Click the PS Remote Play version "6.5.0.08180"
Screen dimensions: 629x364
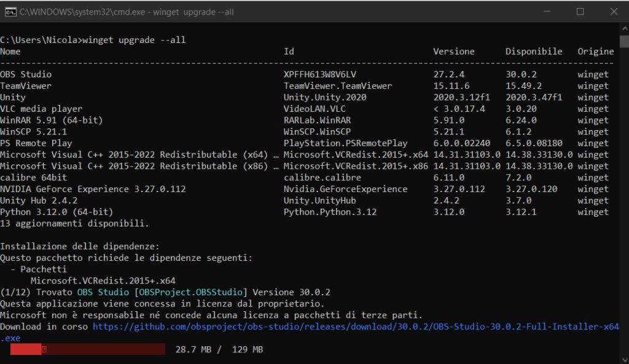click(x=534, y=143)
